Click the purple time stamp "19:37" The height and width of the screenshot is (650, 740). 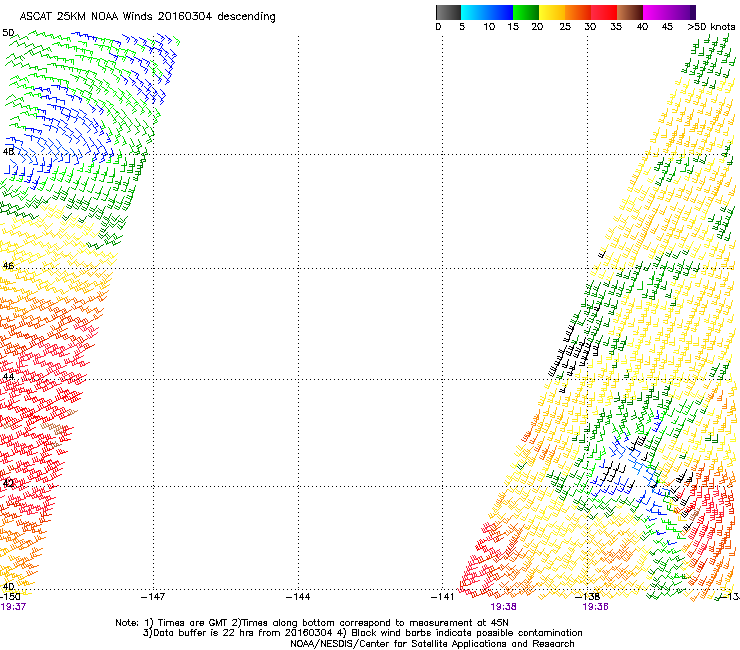(13, 607)
